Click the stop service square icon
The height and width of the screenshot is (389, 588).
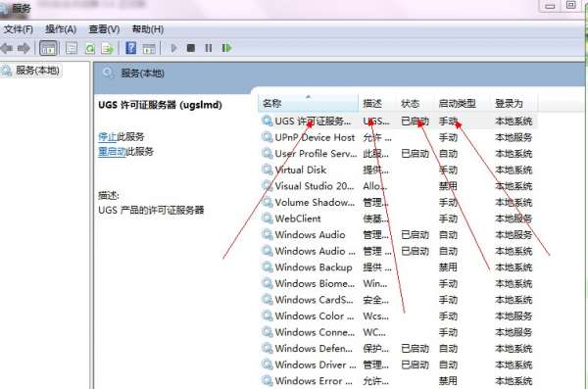(191, 48)
